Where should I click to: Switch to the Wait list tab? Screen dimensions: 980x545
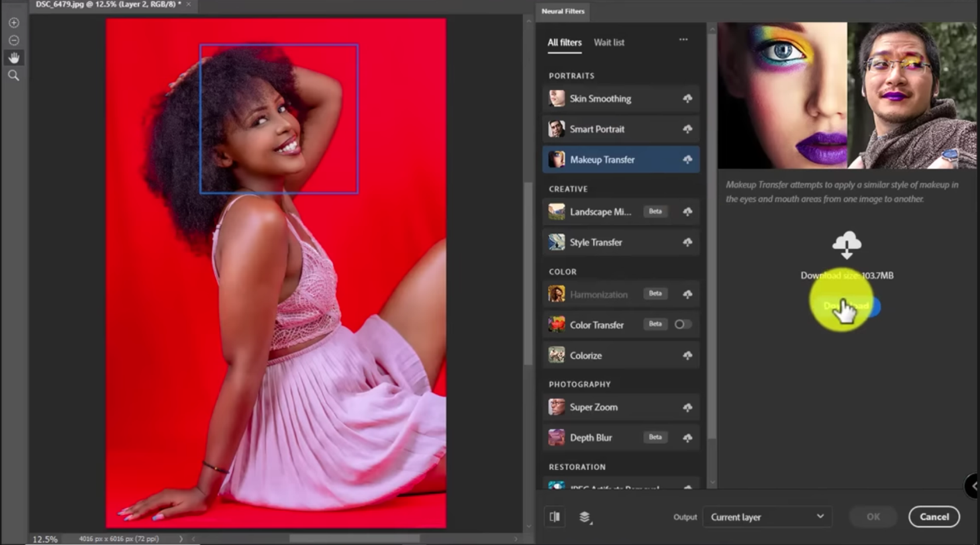[x=608, y=43]
